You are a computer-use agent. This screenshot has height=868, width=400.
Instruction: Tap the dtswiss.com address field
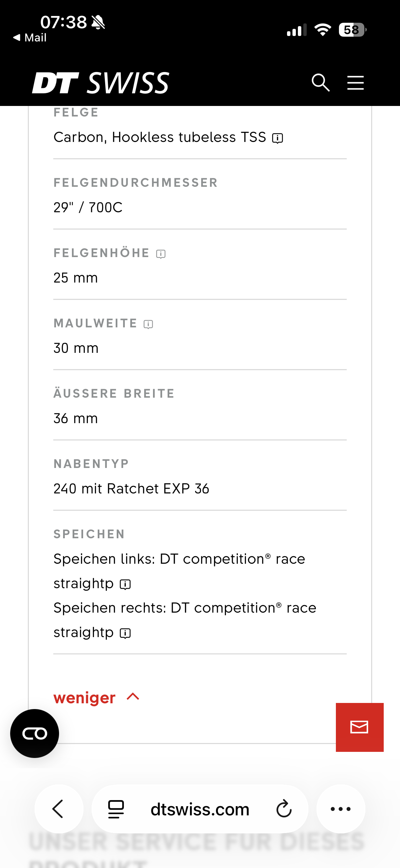(200, 809)
